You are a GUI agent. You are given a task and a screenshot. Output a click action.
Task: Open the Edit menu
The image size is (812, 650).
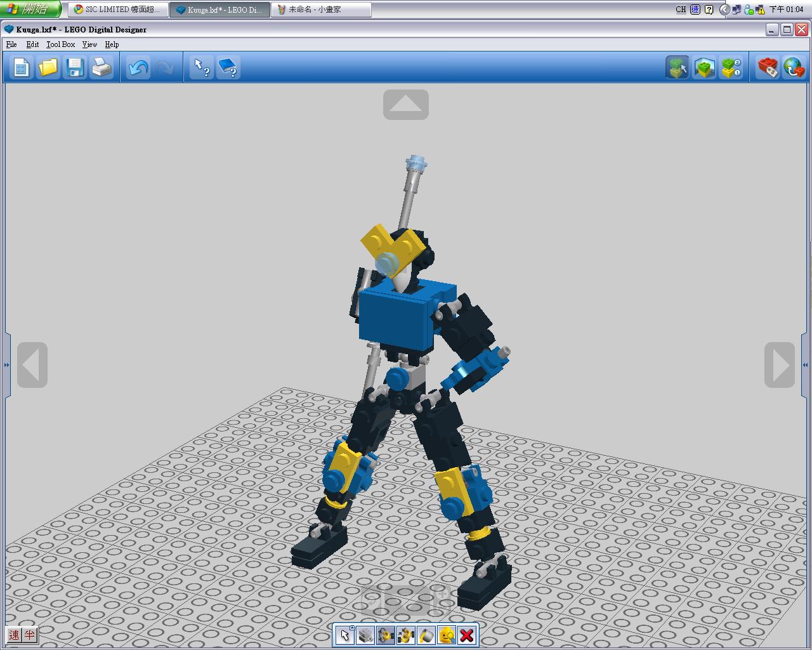pyautogui.click(x=32, y=44)
